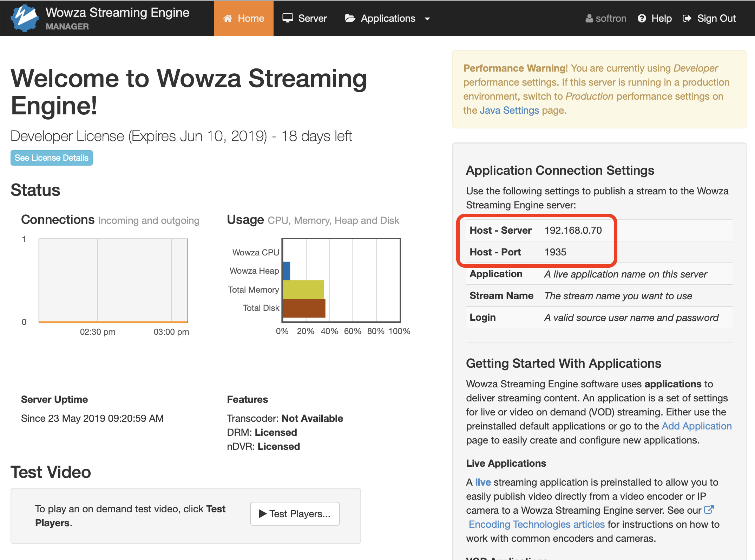
Task: Open the Home tab
Action: tap(244, 18)
